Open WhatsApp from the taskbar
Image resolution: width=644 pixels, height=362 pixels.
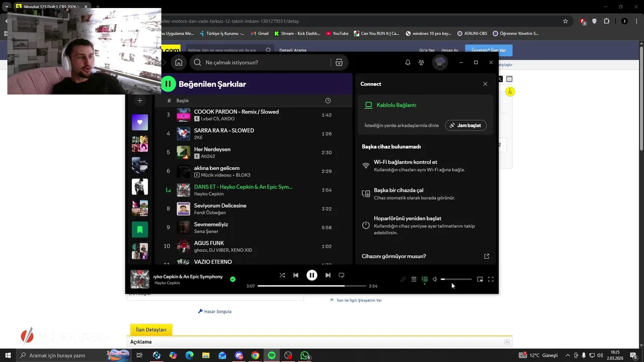pos(304,355)
